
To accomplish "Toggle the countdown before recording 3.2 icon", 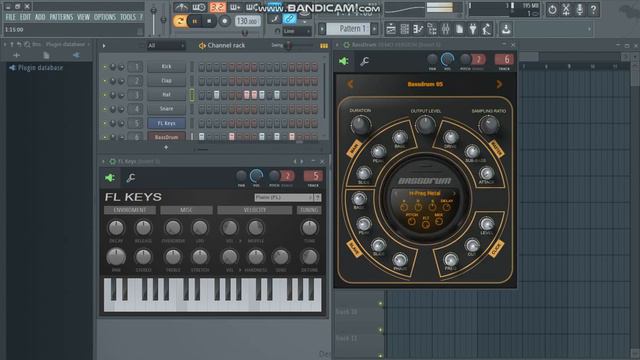I will click(218, 7).
